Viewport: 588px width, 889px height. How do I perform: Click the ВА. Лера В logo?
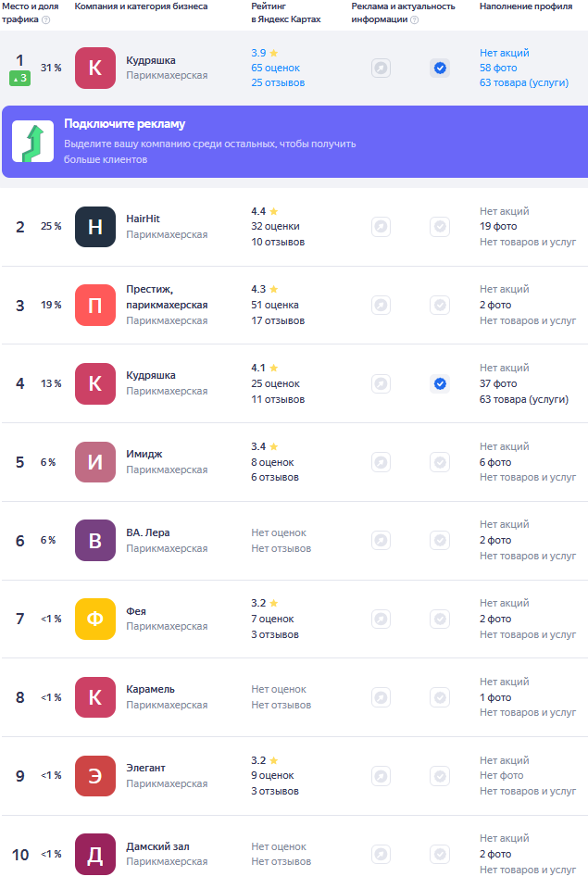(x=95, y=540)
